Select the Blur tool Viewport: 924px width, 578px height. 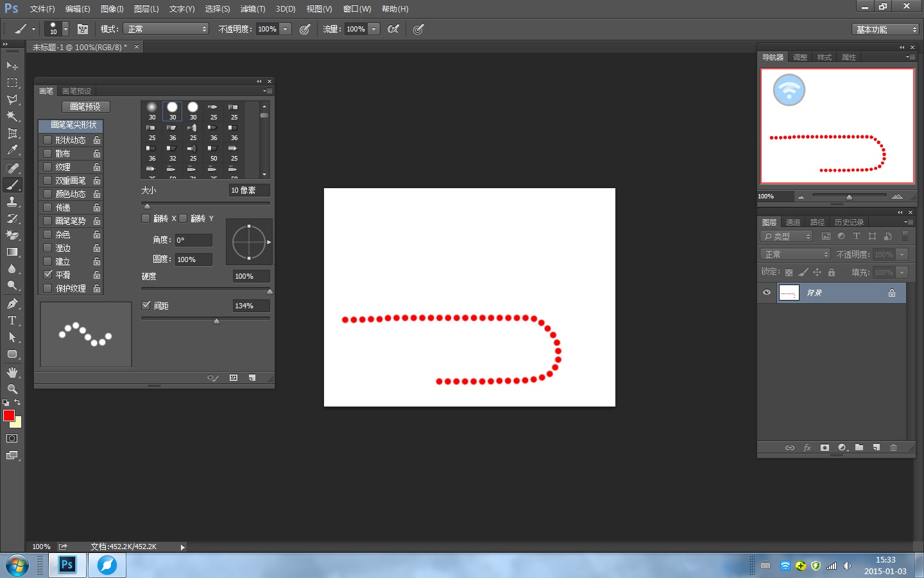click(12, 268)
